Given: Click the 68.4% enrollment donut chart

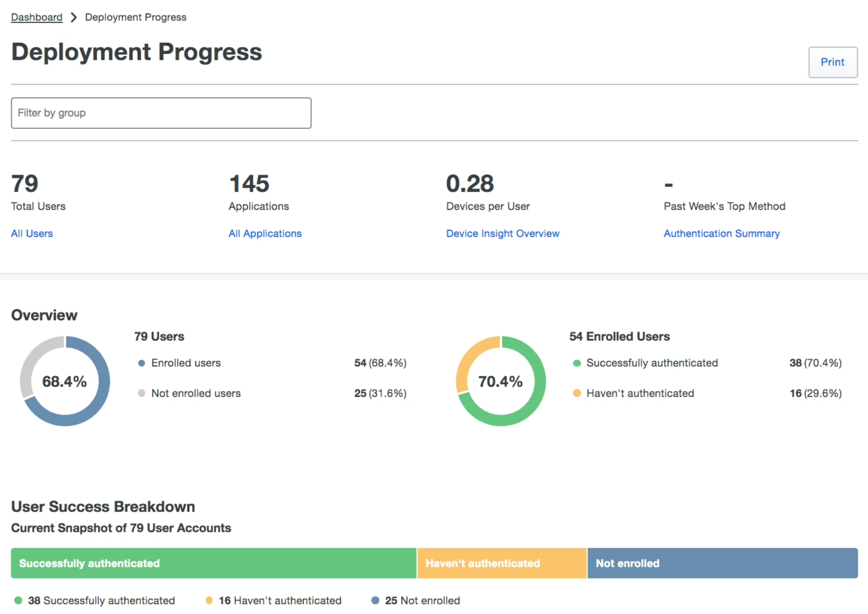Looking at the screenshot, I should (x=65, y=381).
